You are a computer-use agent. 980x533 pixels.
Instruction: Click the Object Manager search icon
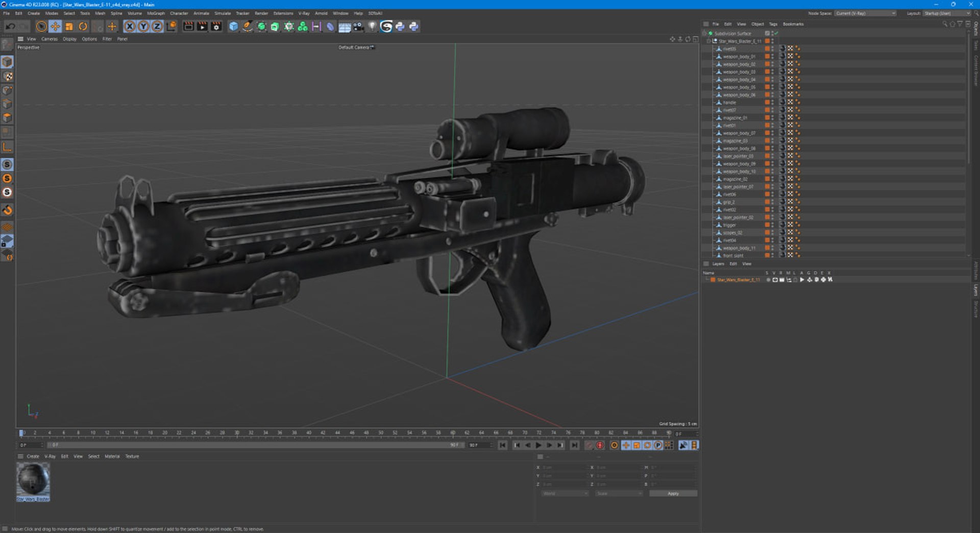(x=944, y=24)
